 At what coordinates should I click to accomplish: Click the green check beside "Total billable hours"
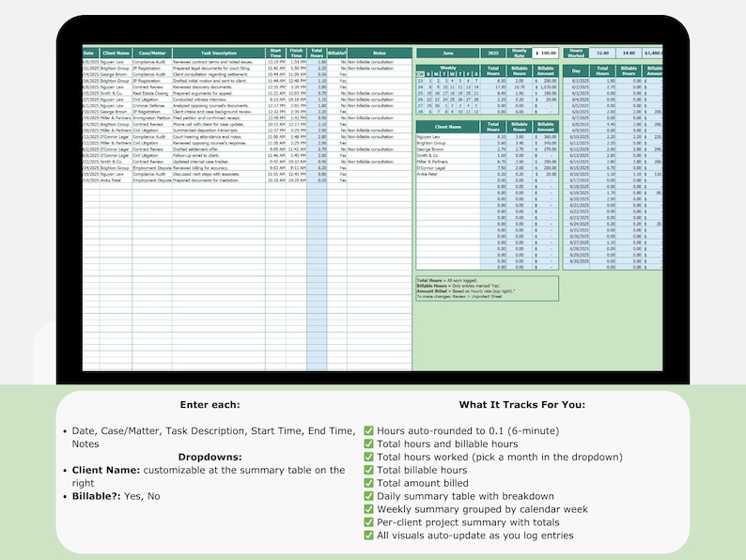pos(368,470)
